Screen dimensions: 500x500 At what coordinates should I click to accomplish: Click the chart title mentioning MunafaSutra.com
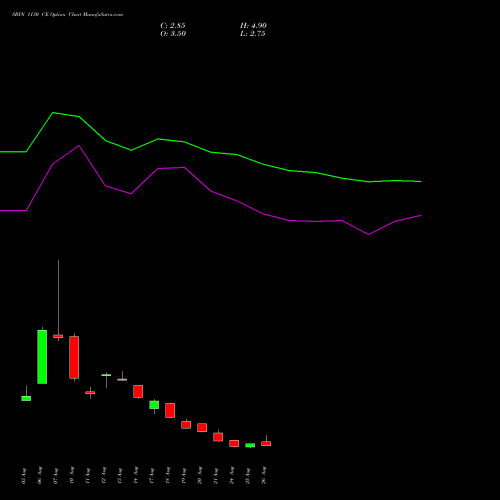68,15
